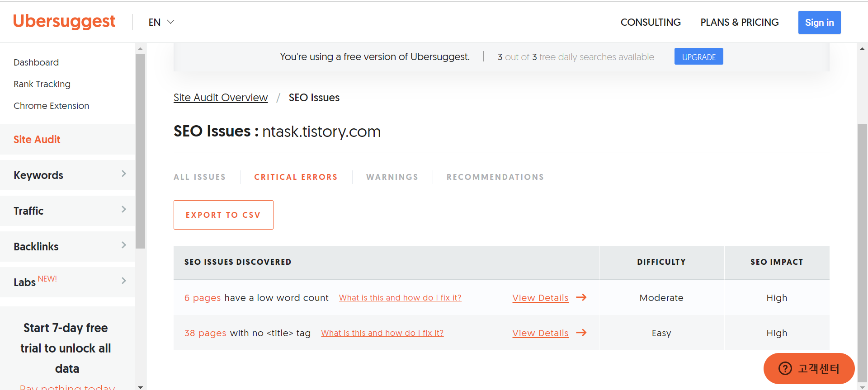
Task: Expand the Traffic menu chevron
Action: (x=123, y=210)
